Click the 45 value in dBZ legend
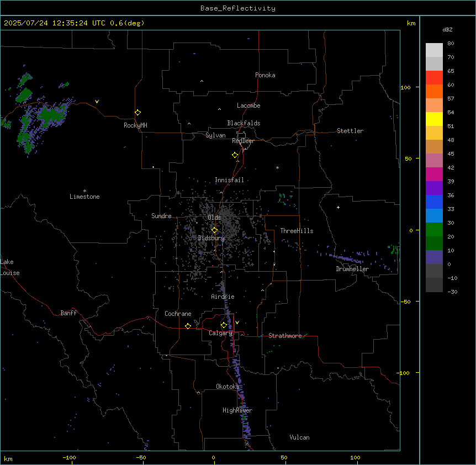This screenshot has height=465, width=476. tap(451, 154)
